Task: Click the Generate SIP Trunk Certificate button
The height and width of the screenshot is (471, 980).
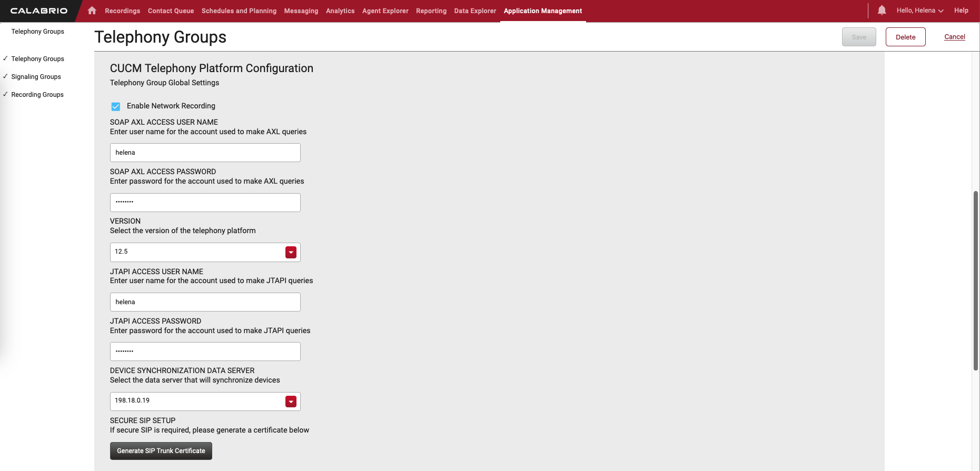Action: tap(161, 451)
